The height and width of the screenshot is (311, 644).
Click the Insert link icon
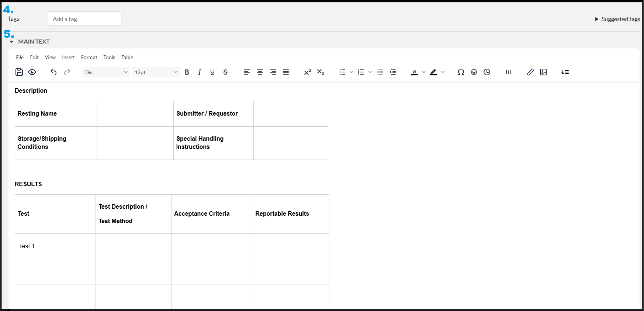[530, 72]
